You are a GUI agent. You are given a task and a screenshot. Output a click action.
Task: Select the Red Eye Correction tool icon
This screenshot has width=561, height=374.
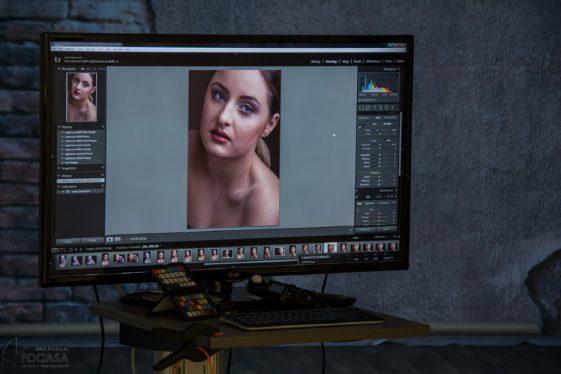(375, 107)
